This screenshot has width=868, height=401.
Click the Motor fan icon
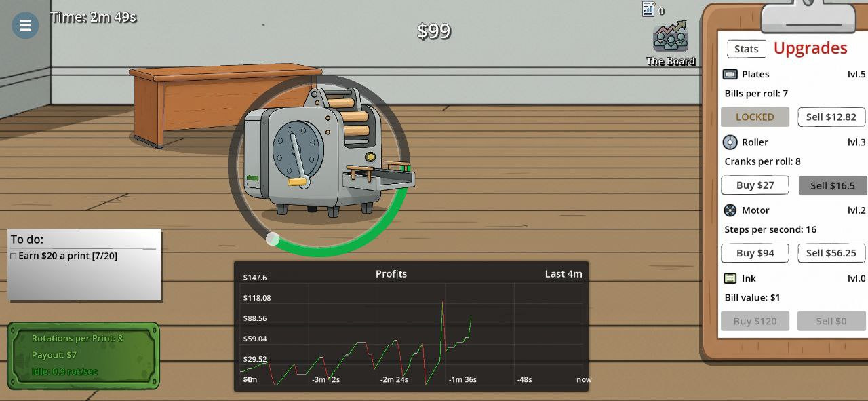(x=730, y=210)
